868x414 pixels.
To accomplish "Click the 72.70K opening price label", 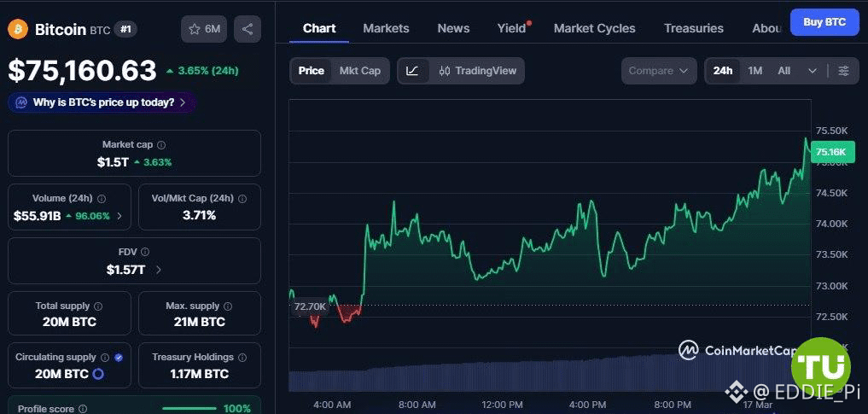I will (310, 306).
